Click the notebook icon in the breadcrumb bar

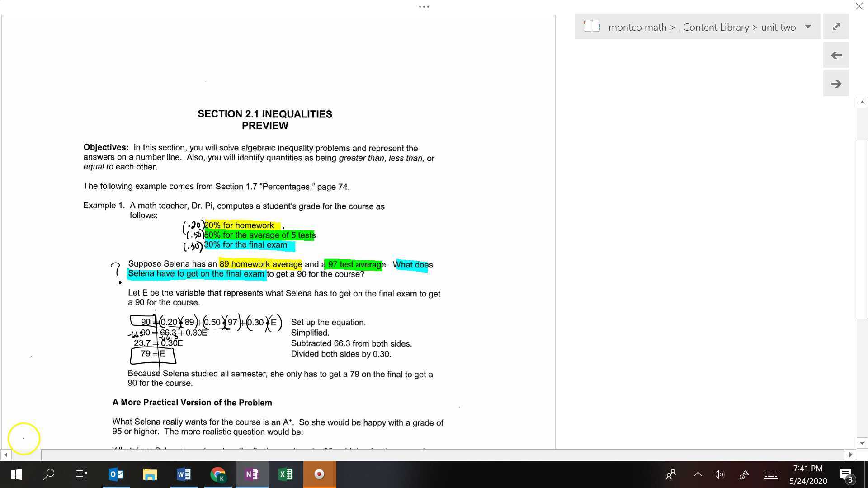click(592, 26)
